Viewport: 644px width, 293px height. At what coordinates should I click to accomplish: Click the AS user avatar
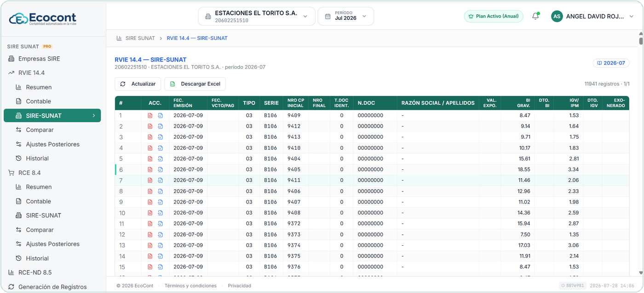tap(557, 16)
